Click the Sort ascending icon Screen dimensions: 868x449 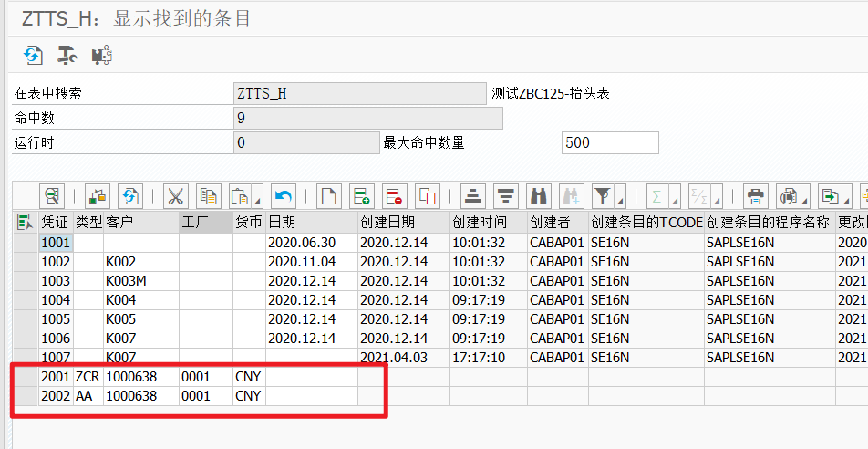point(472,196)
